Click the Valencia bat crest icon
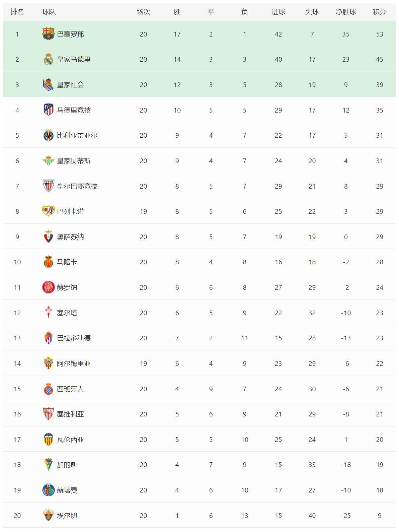The width and height of the screenshot is (399, 532). click(x=49, y=439)
